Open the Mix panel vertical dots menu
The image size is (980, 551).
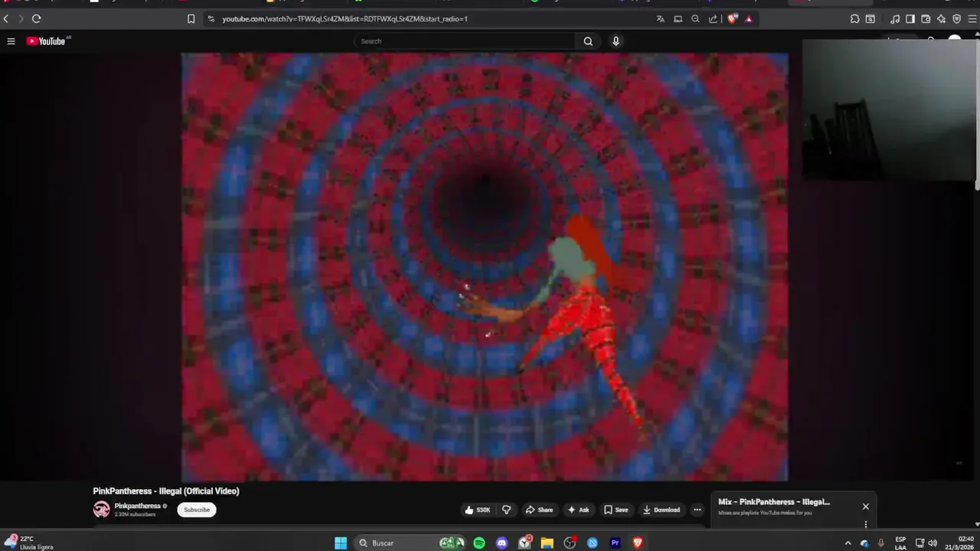coord(866,524)
